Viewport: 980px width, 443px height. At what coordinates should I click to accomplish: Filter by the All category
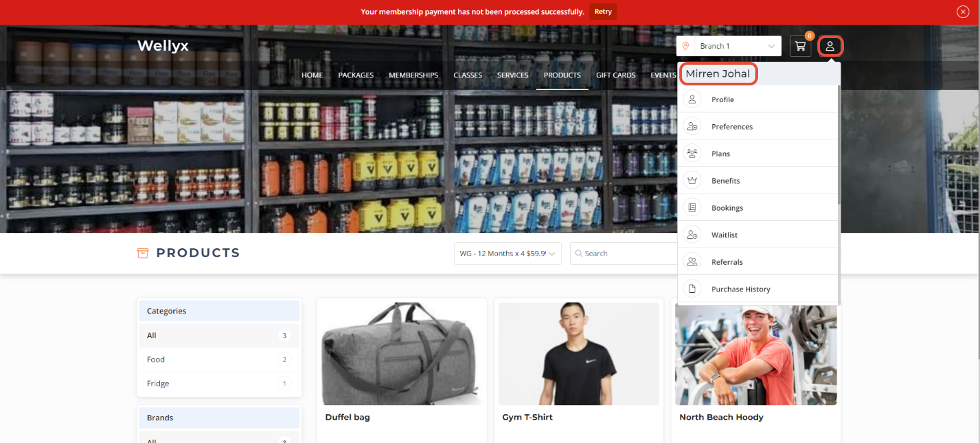tap(219, 336)
